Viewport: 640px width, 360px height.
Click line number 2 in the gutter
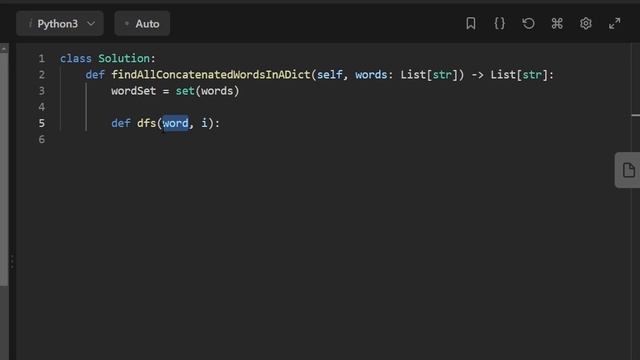pos(42,75)
